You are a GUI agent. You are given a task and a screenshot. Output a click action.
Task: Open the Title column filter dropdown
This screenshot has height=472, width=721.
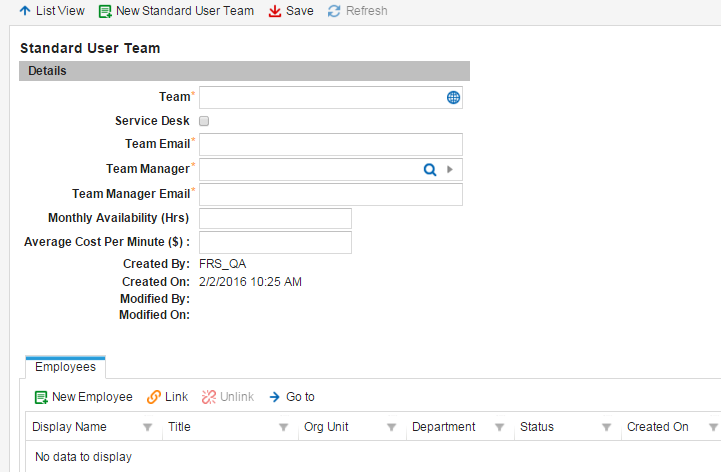coord(284,427)
